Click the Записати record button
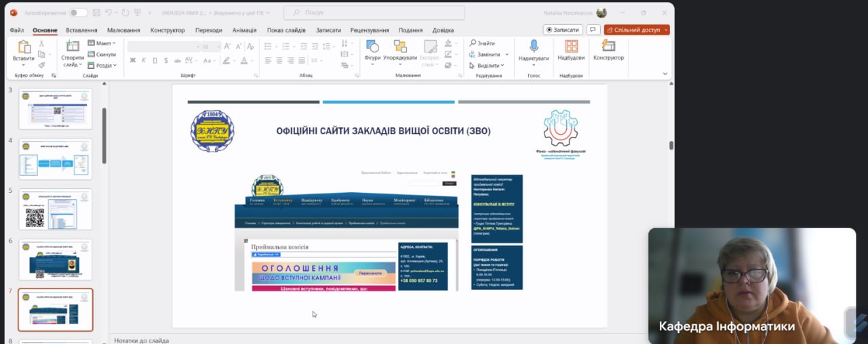The image size is (868, 344). click(x=563, y=30)
